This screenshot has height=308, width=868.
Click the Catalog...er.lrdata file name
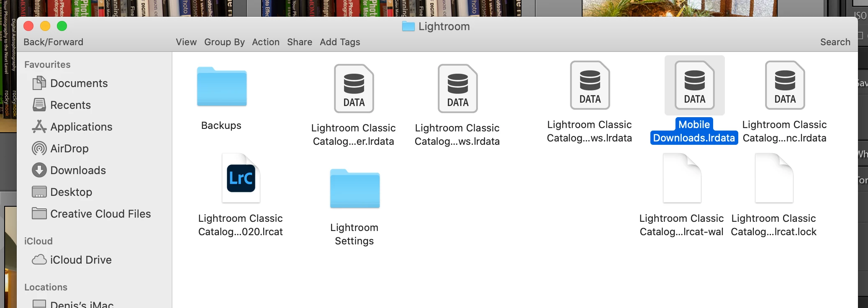click(354, 135)
